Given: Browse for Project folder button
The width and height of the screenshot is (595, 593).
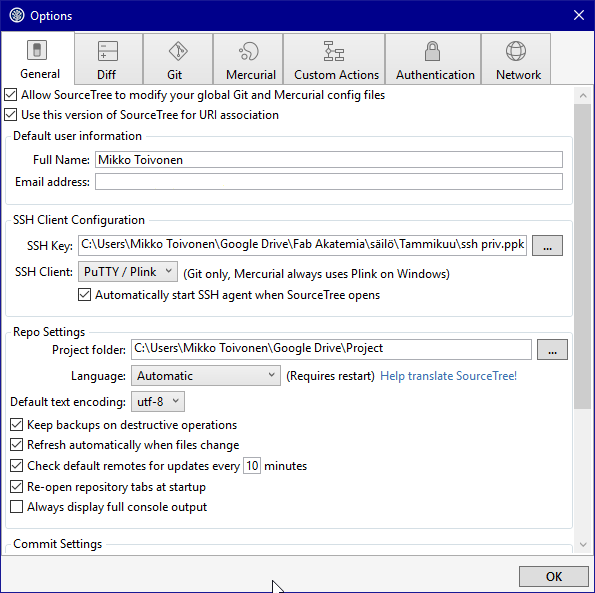Looking at the screenshot, I should click(x=552, y=349).
